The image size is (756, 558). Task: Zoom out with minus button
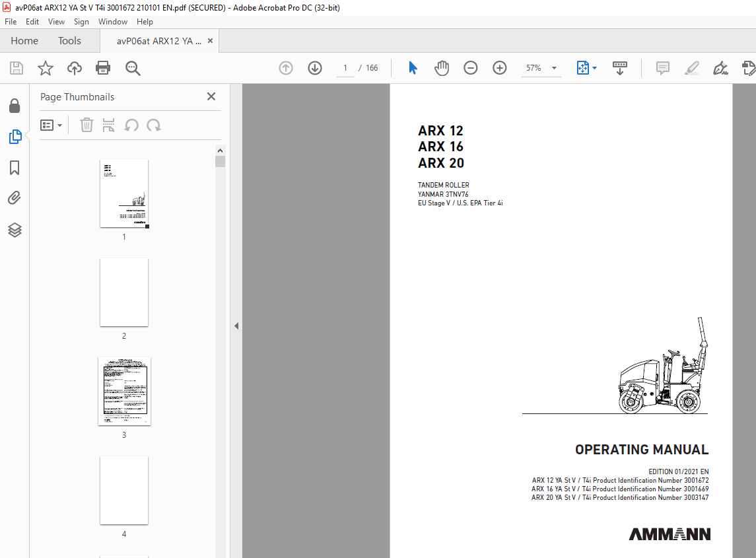click(471, 68)
